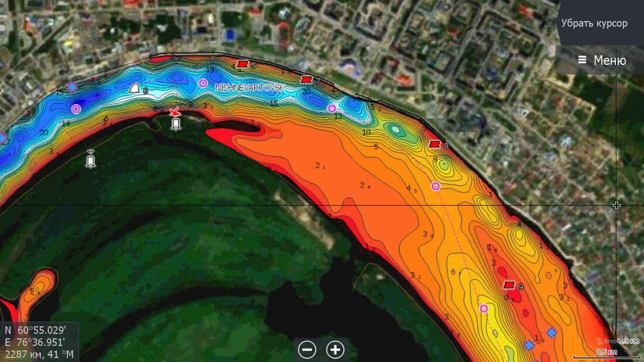Tap the white bell buoy 6
Viewport: 644px width, 362px height.
(135, 89)
